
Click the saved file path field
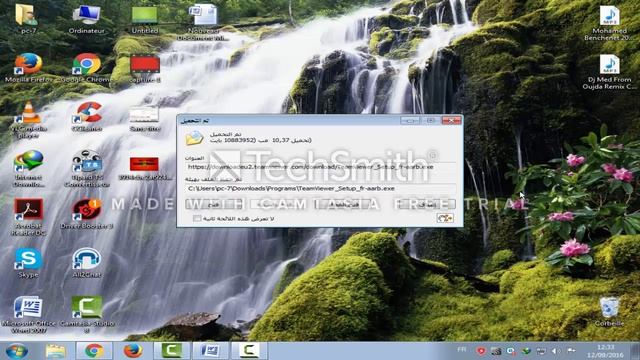[321, 189]
